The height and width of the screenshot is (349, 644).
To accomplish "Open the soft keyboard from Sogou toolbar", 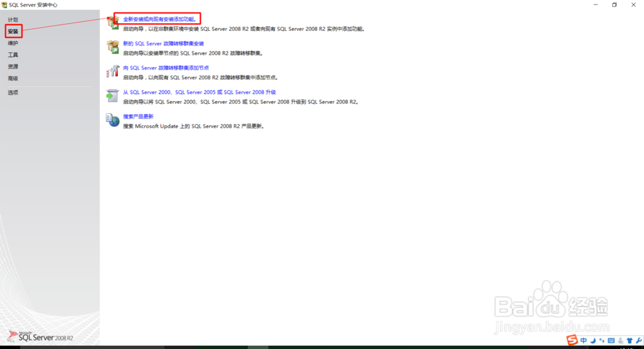I will point(611,341).
